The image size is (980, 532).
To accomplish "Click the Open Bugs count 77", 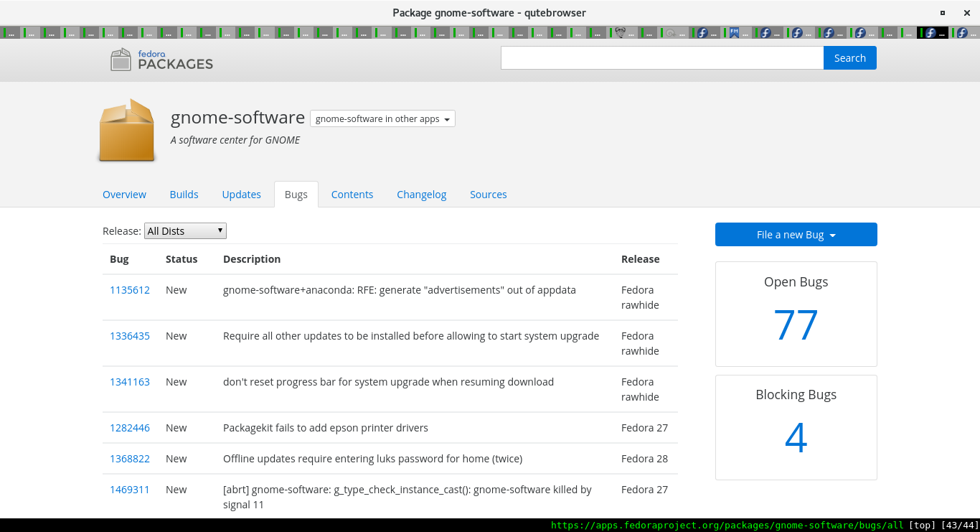I will point(796,325).
